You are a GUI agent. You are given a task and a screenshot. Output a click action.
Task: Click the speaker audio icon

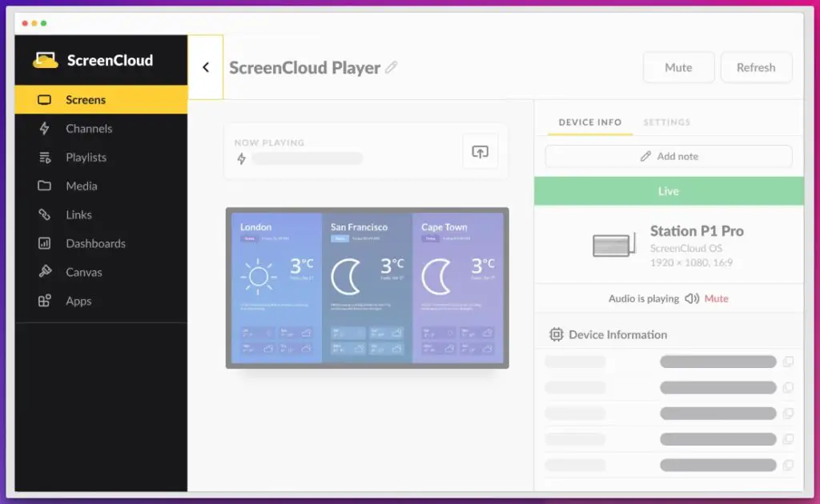point(692,298)
